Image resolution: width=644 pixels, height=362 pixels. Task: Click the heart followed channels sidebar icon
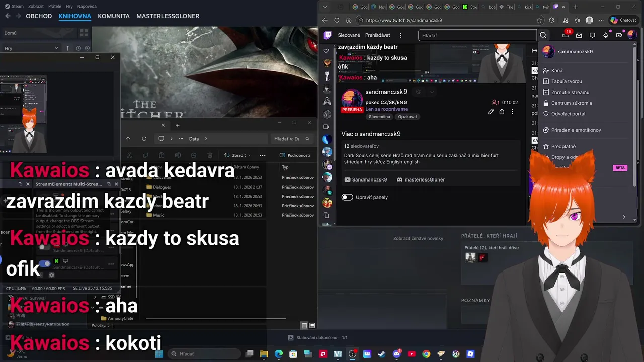click(x=326, y=51)
